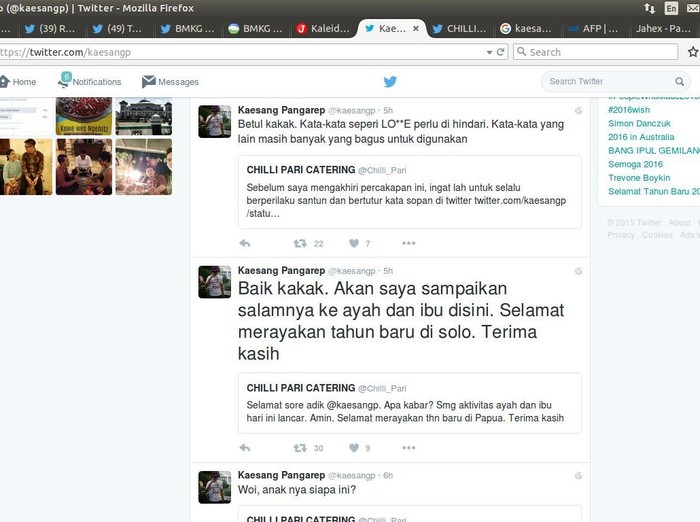Focus the Firefox Search box

(596, 52)
